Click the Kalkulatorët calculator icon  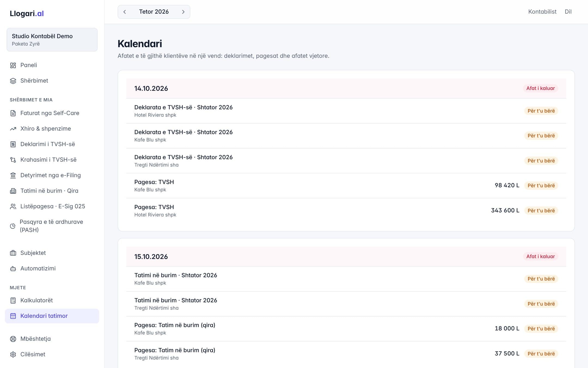(13, 300)
